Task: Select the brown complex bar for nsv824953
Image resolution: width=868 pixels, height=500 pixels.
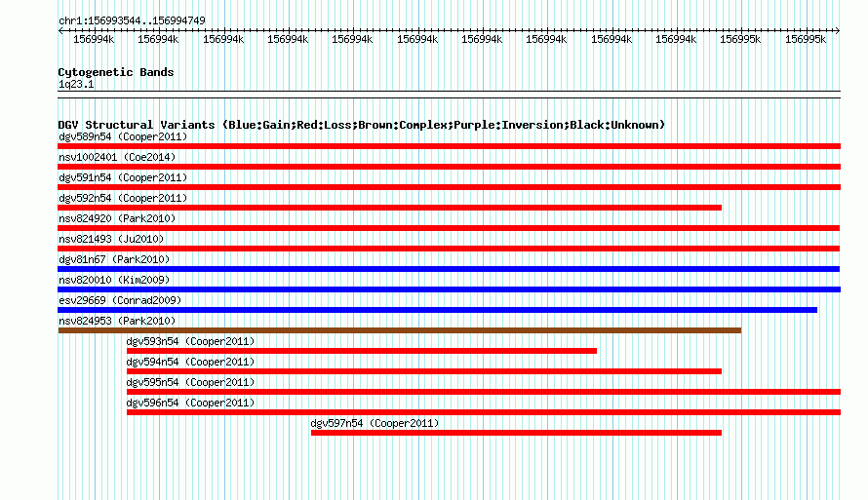Action: tap(400, 330)
